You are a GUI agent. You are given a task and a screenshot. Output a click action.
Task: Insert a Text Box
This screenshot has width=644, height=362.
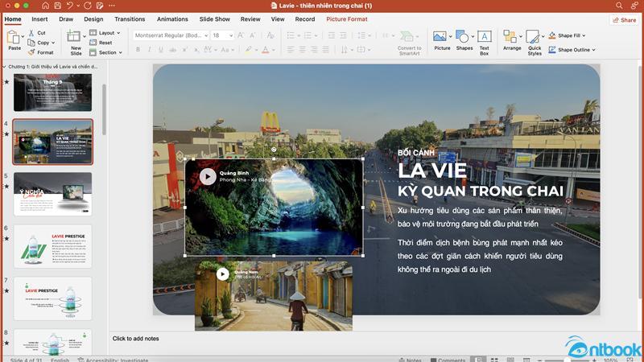(485, 43)
